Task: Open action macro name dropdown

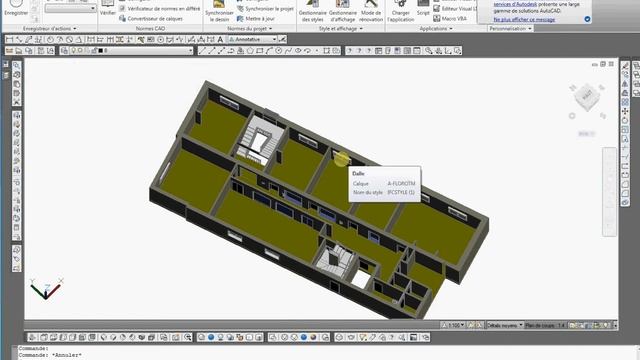Action: [x=71, y=8]
